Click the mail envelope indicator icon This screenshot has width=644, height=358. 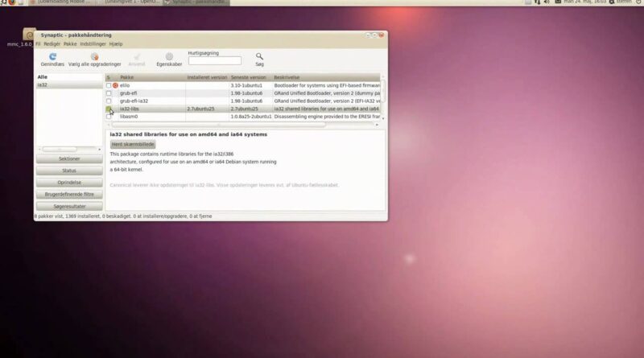point(558,2)
